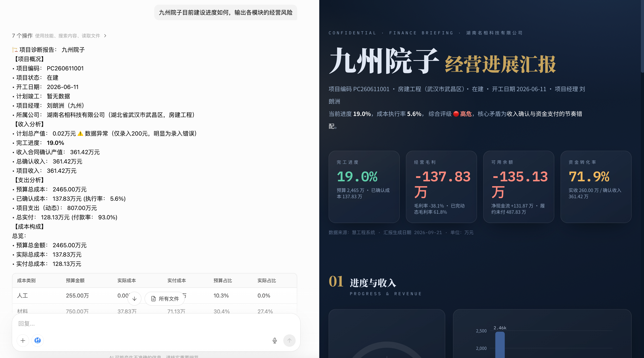Image resolution: width=644 pixels, height=358 pixels.
Task: Click the send arrow button
Action: tap(289, 341)
